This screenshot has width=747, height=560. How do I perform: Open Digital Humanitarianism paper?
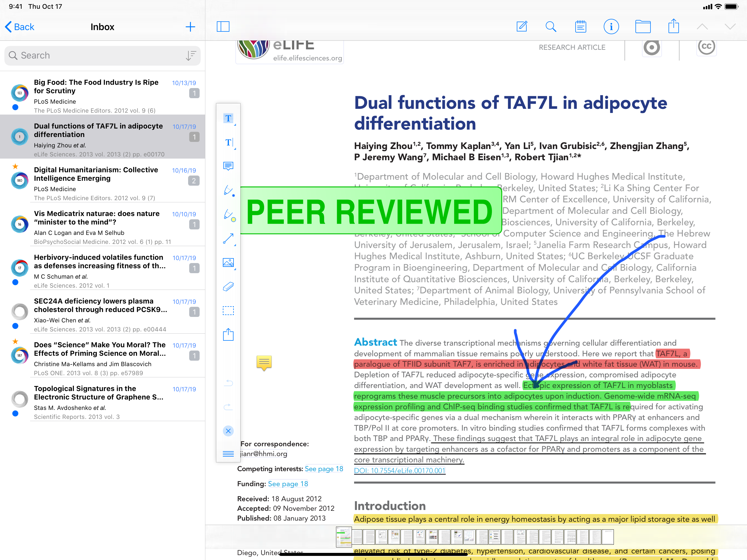[102, 180]
